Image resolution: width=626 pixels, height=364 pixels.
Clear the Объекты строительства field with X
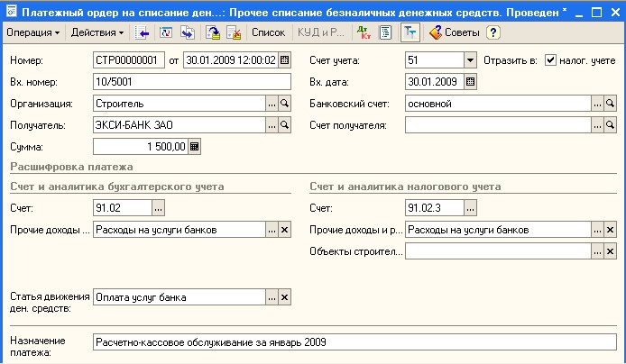[611, 251]
